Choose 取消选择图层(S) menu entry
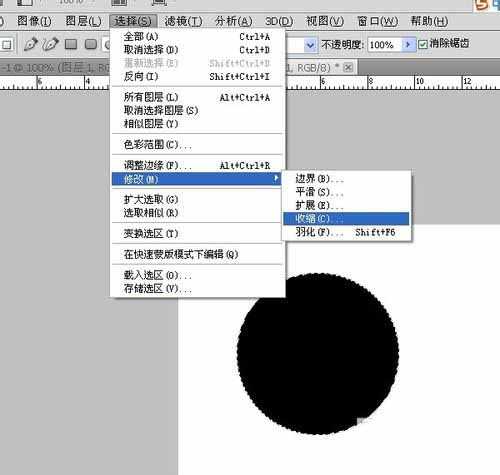The height and width of the screenshot is (475, 500). pos(197,110)
